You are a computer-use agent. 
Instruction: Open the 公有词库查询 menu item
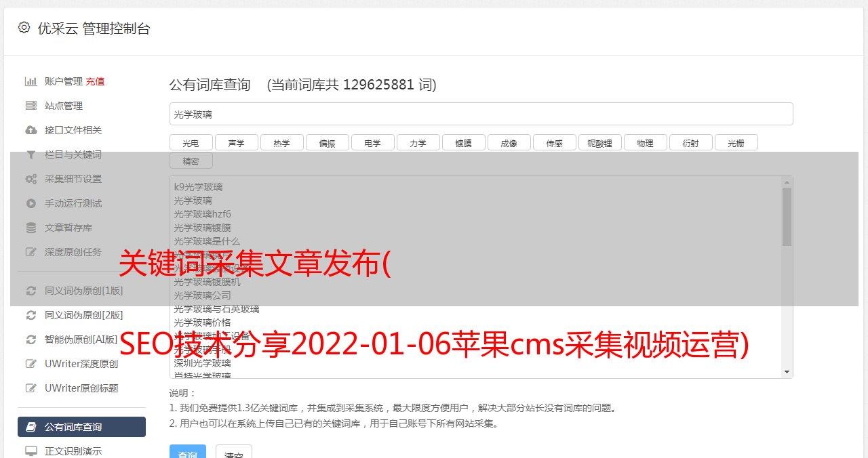click(81, 427)
